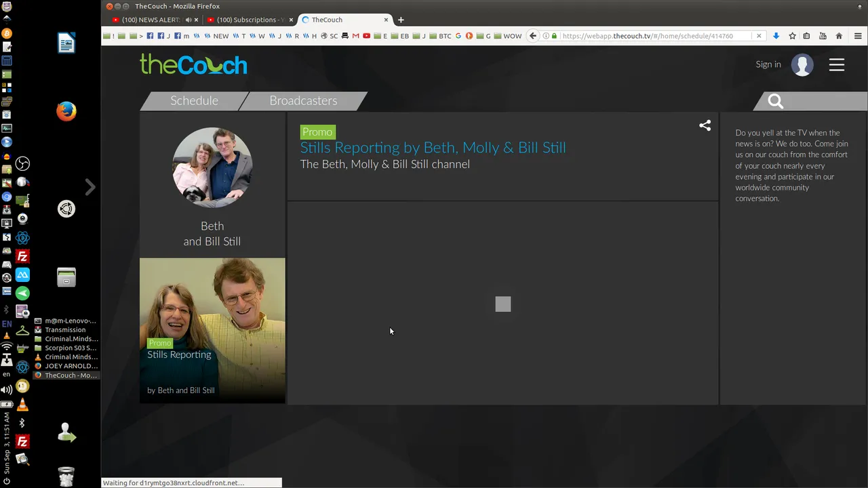Click the Sign in link
The image size is (868, 488).
[x=768, y=64]
